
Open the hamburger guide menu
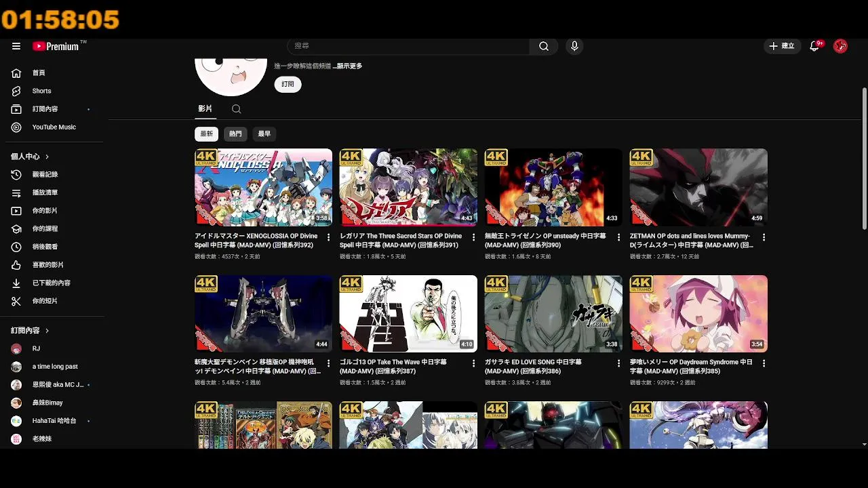tap(16, 46)
